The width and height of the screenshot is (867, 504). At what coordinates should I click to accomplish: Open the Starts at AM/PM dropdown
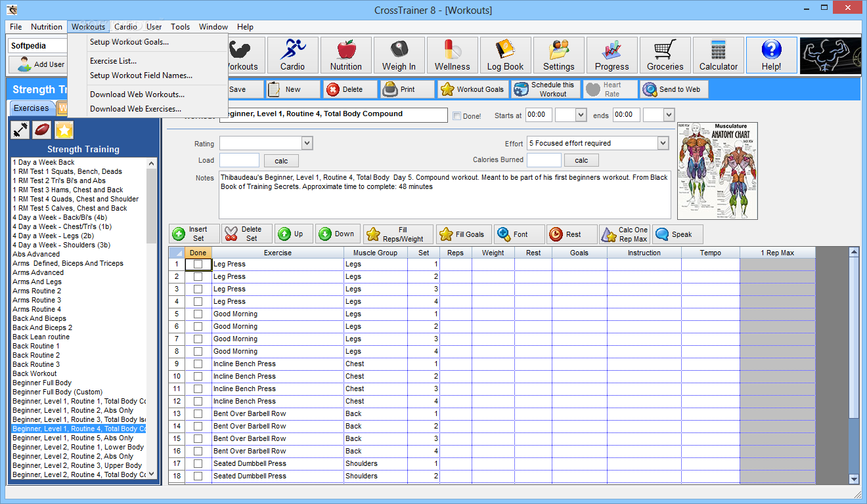click(580, 115)
